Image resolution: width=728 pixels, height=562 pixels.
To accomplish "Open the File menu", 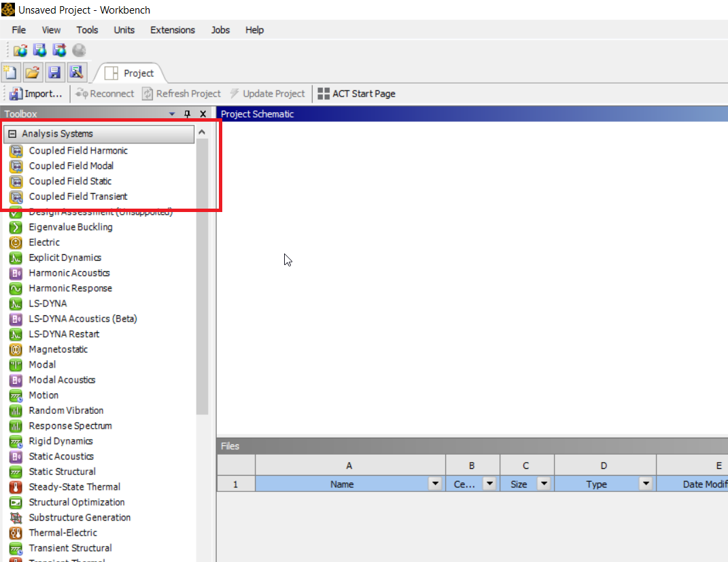I will coord(18,30).
